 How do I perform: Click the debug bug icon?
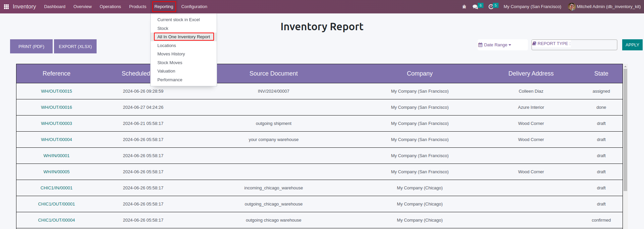point(464,7)
